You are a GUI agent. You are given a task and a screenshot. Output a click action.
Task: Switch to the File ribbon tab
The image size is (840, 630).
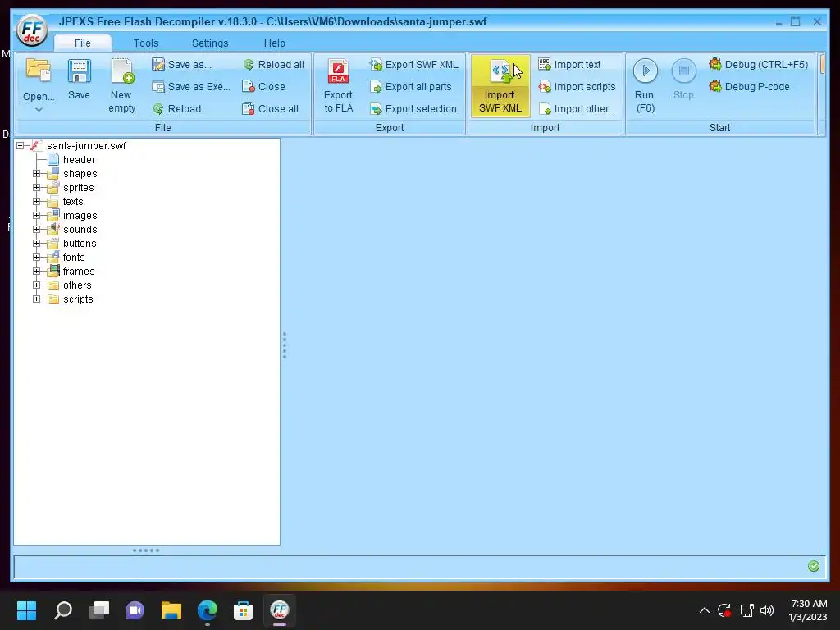coord(83,43)
